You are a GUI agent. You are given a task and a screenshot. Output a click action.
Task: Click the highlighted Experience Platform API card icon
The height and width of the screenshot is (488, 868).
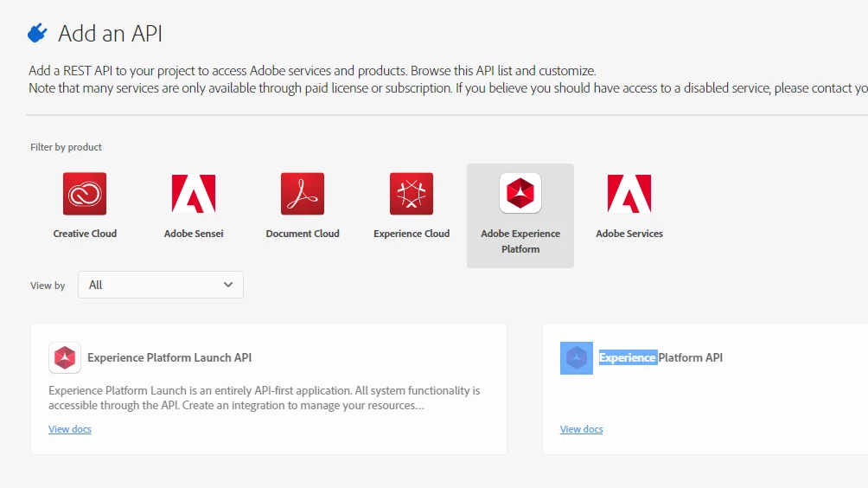pyautogui.click(x=577, y=358)
